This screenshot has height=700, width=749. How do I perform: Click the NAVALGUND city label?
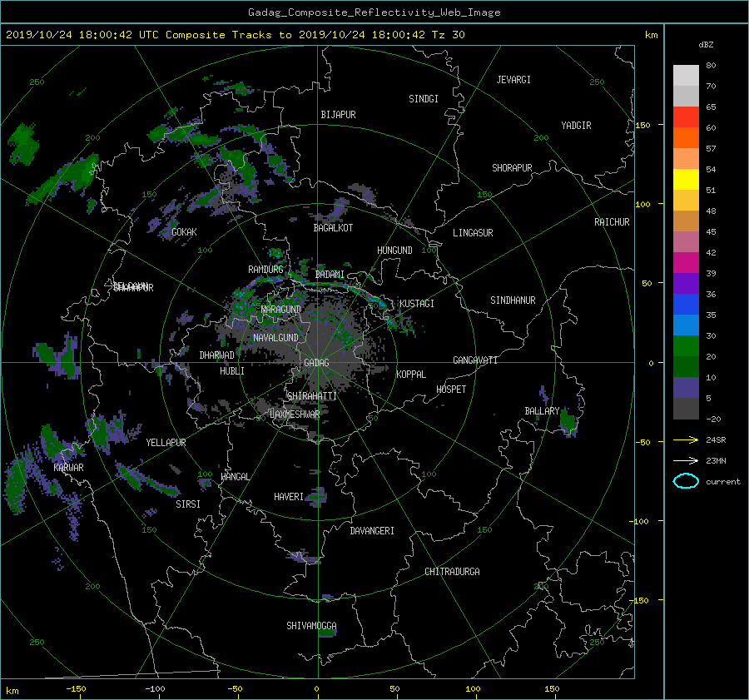click(275, 338)
